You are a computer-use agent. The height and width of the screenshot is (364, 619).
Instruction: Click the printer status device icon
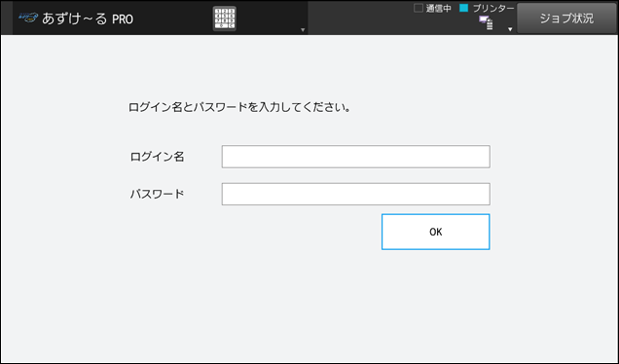[486, 23]
